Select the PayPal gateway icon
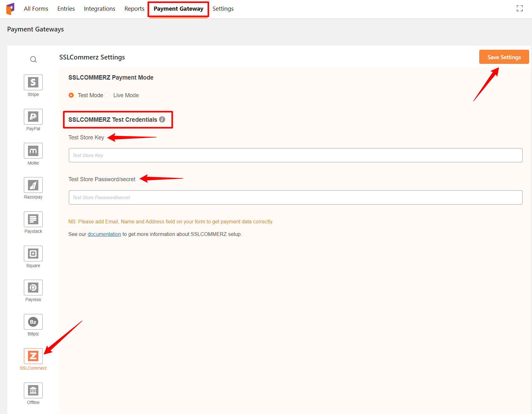 pyautogui.click(x=33, y=117)
